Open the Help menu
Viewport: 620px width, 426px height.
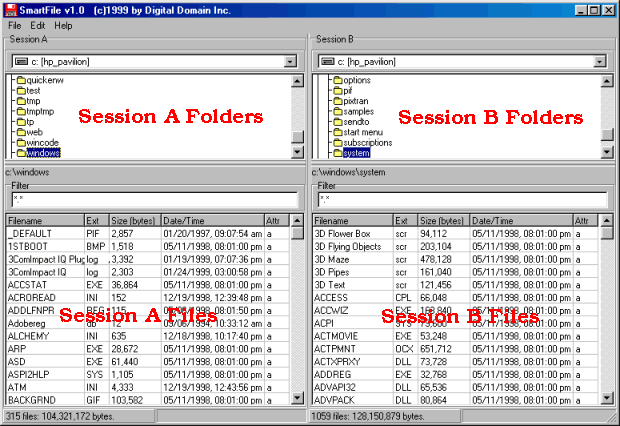point(63,26)
